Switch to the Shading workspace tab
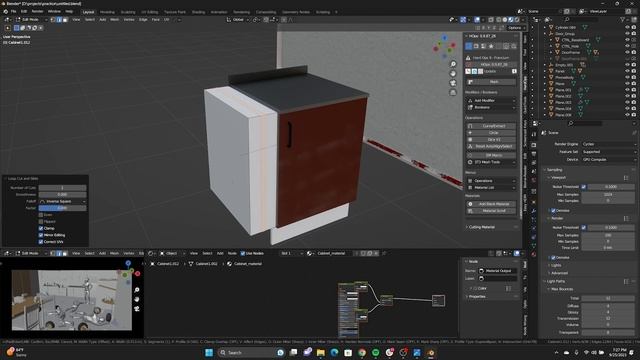This screenshot has width=640, height=360. coord(198,12)
